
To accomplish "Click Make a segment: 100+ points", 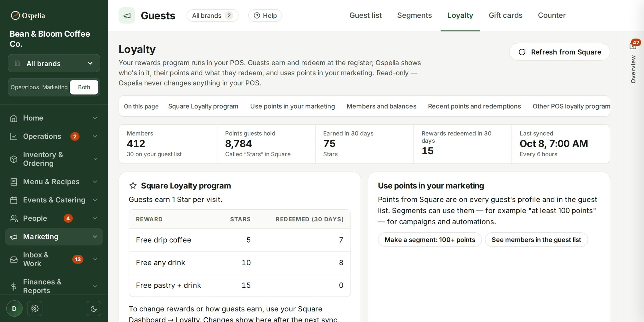I will tap(430, 240).
